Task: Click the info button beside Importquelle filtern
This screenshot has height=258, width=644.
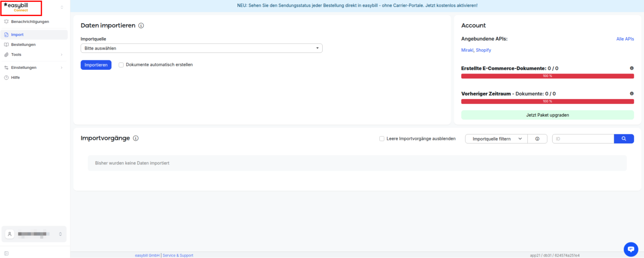Action: (537, 139)
